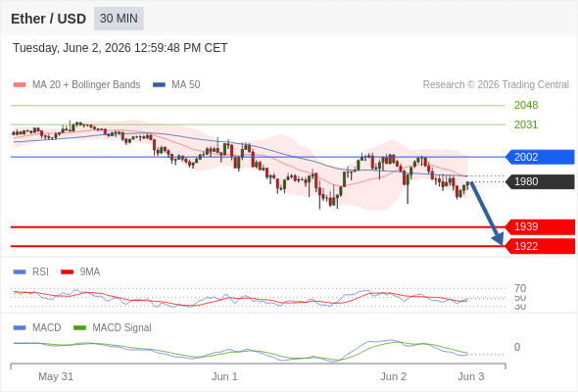This screenshot has height=392, width=578.
Task: Click the RSI 70 level label
Action: click(520, 288)
